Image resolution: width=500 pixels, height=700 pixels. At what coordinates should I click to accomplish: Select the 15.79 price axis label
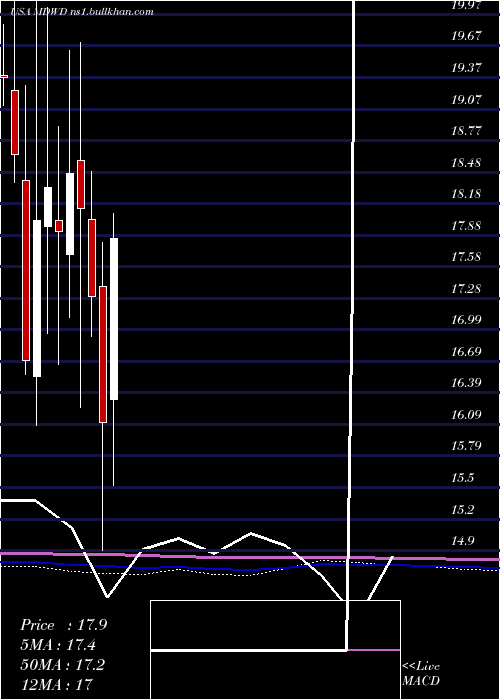(466, 446)
